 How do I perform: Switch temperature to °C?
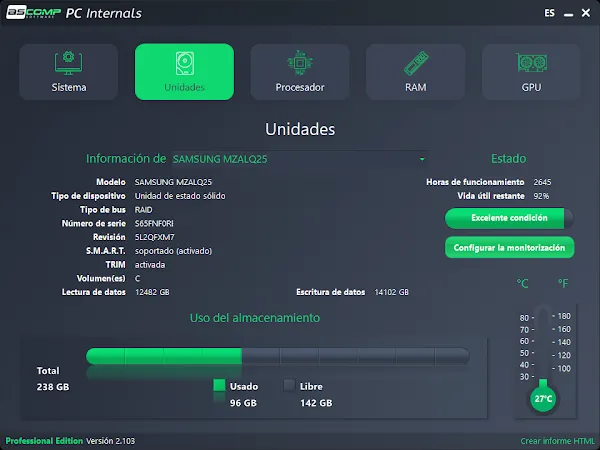[522, 284]
